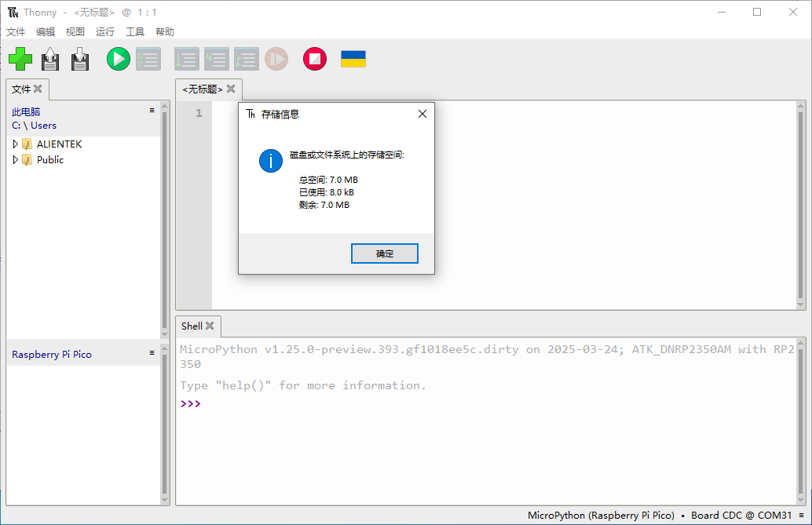Click the Resume debugging icon

point(276,59)
